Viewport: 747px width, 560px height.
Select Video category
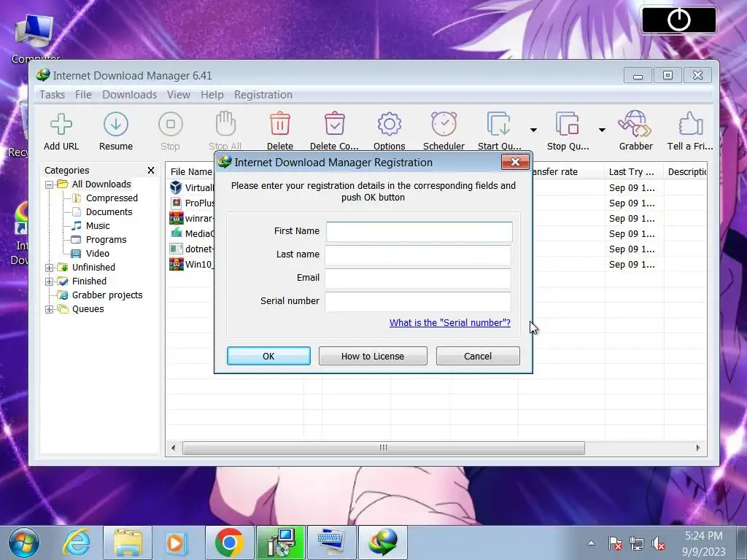coord(97,253)
